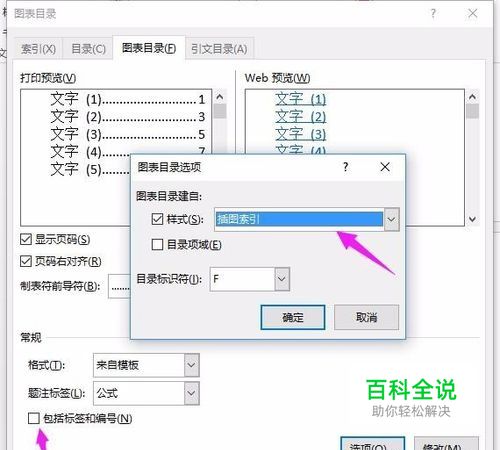Click Web preview link 文字 (2)
This screenshot has height=450, width=500.
click(x=300, y=117)
